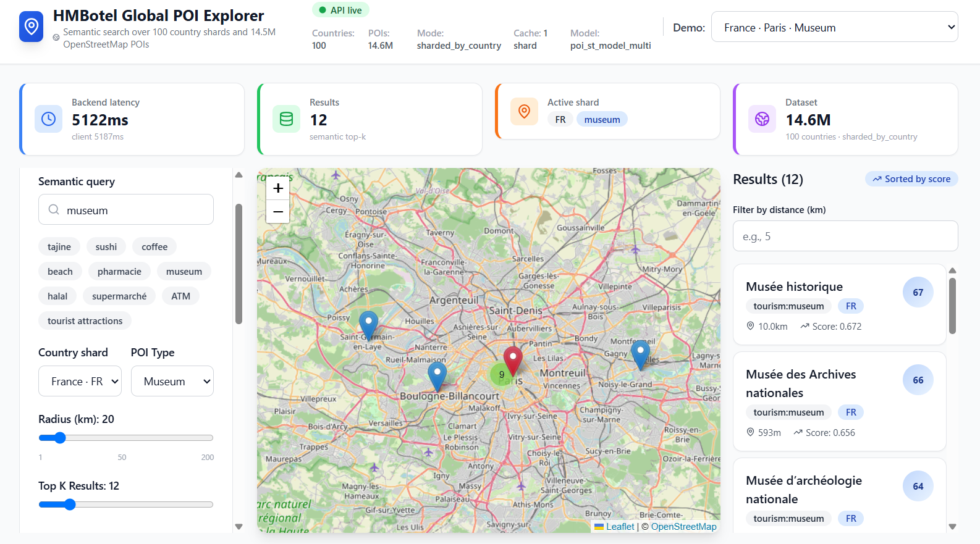Click the Musée d'archéologie nationale title

(x=804, y=490)
